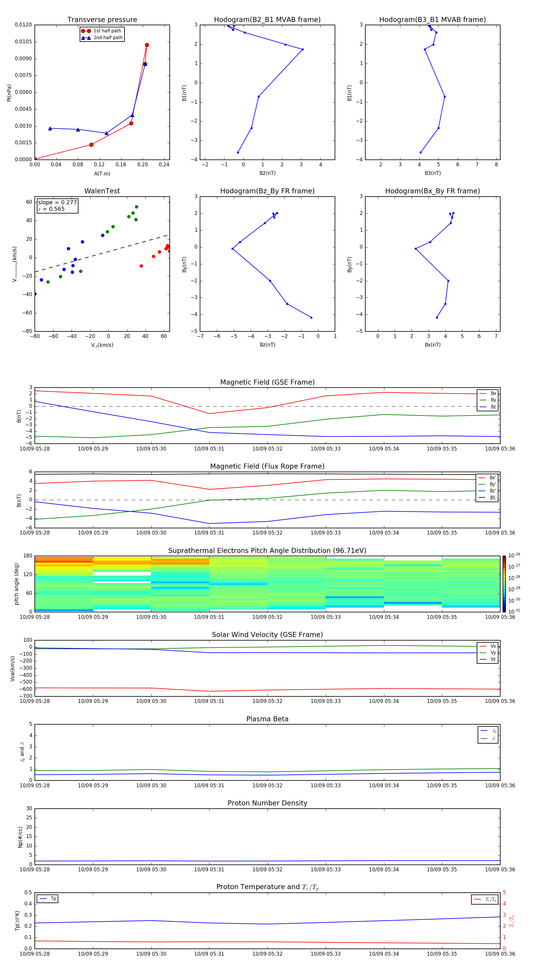
Task: Click the 'Bx(nT)' x-axis label
Action: 432,345
